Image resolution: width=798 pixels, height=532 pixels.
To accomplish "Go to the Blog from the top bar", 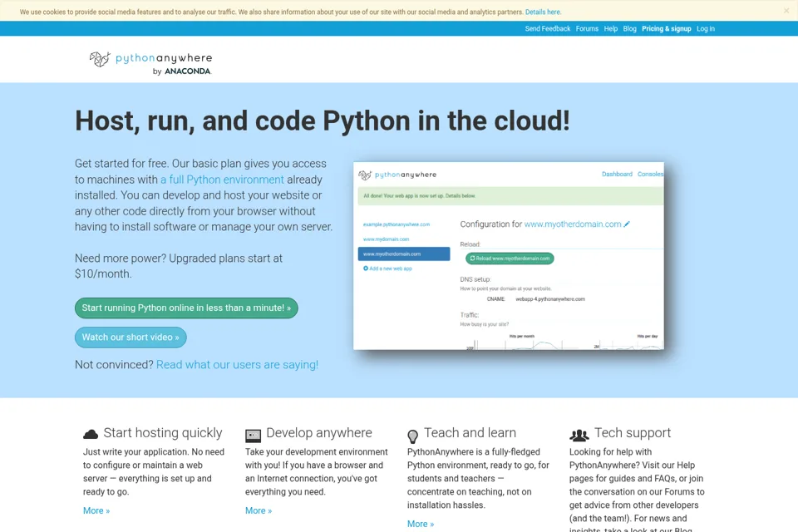I will pos(629,28).
